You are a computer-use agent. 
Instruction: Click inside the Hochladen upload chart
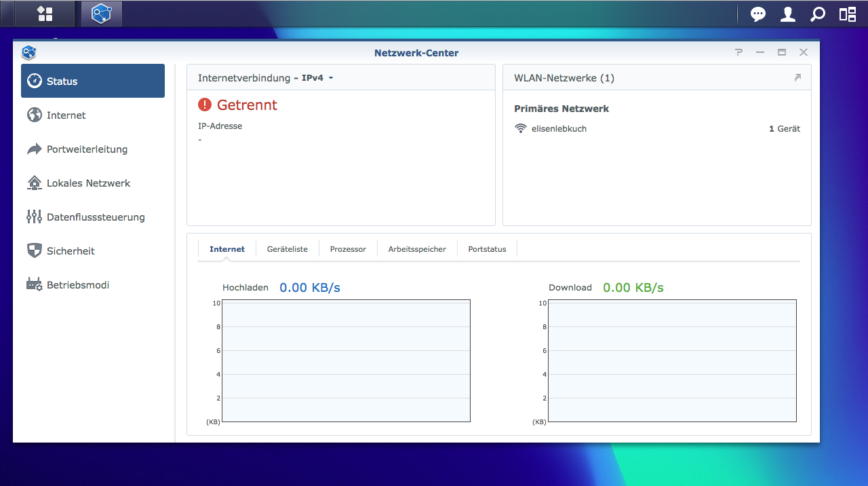tap(346, 360)
